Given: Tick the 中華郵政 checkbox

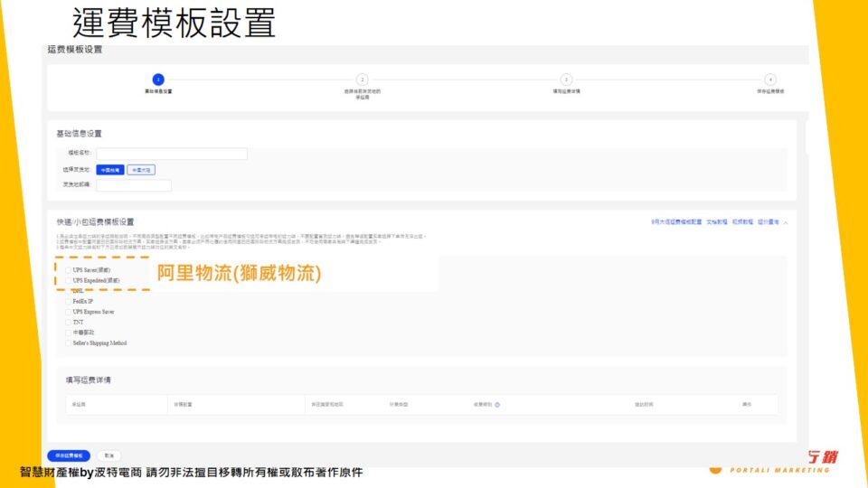Looking at the screenshot, I should pos(69,333).
